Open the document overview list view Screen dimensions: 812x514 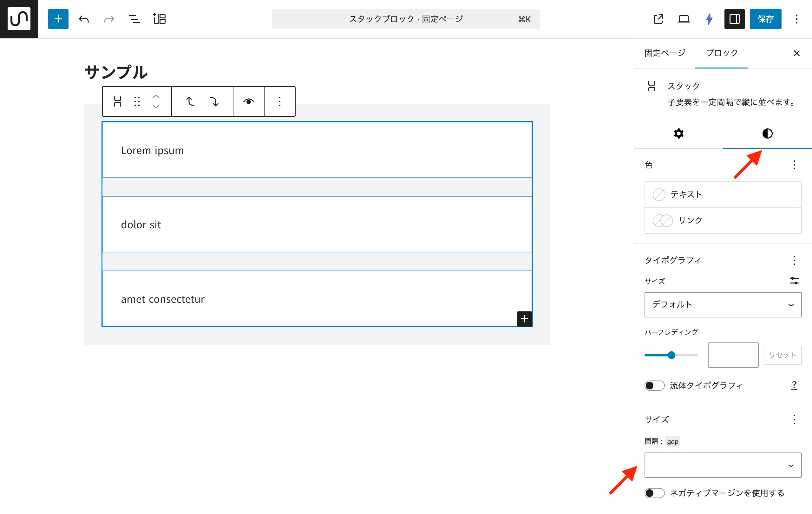(134, 19)
